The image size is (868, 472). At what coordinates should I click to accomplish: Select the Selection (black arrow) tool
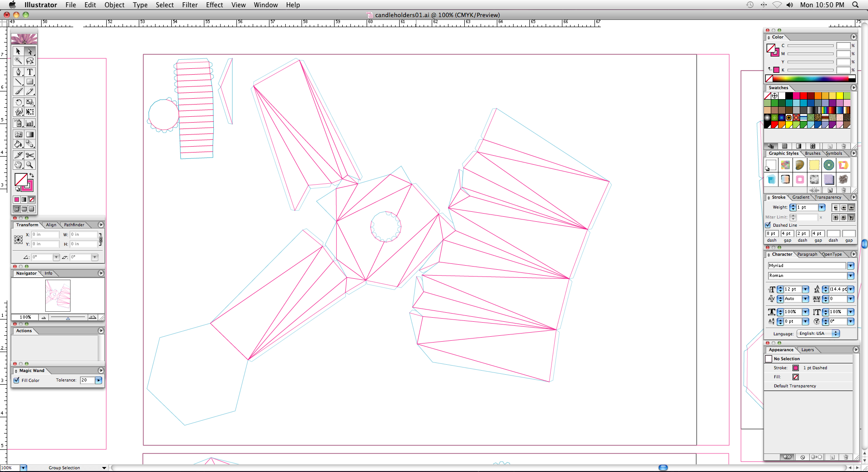(x=18, y=51)
